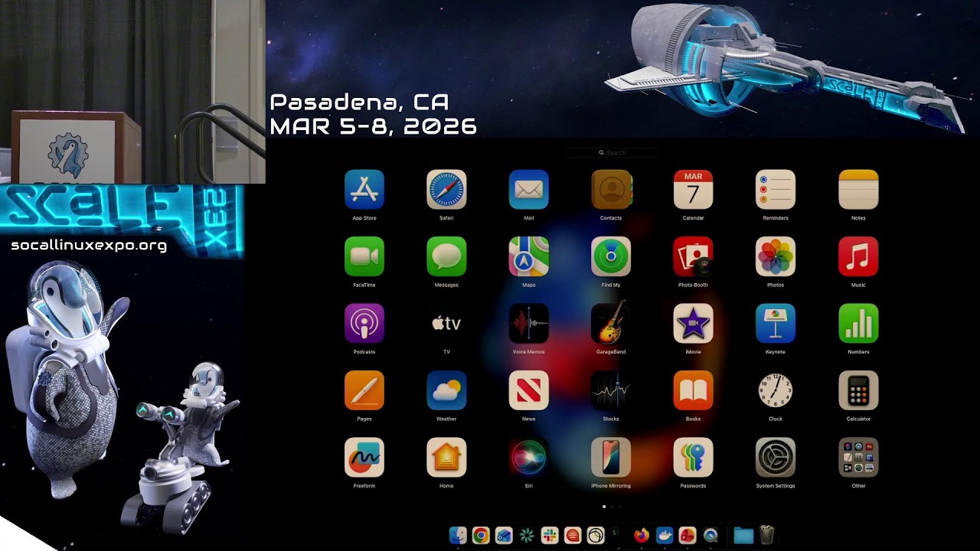Open the Photos app
Screen dimensions: 980x551
pos(776,256)
